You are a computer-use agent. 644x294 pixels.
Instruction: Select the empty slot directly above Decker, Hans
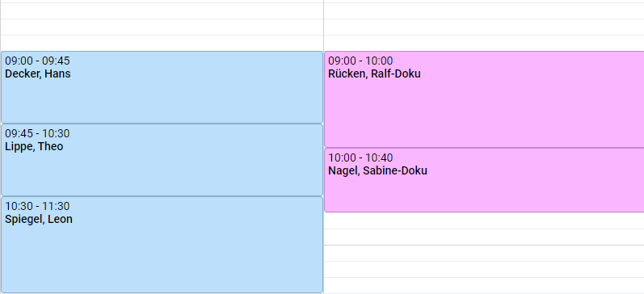pyautogui.click(x=162, y=43)
